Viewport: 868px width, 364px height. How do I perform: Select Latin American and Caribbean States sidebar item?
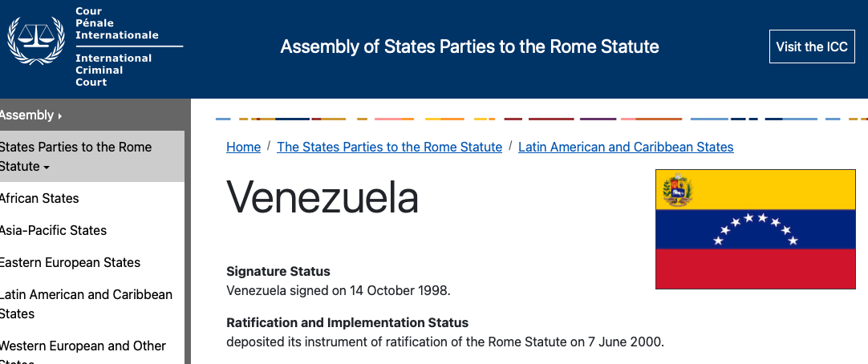(x=86, y=304)
